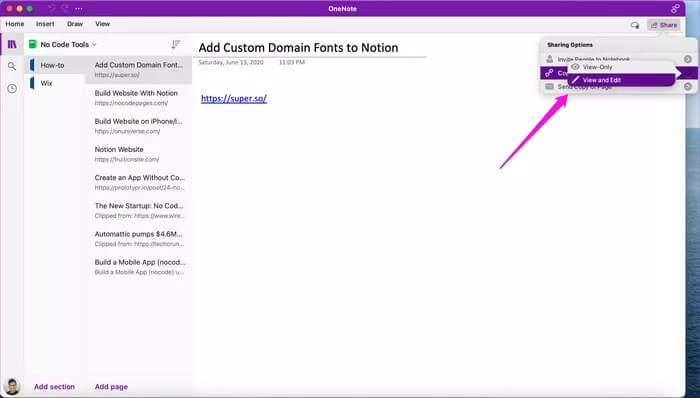This screenshot has height=398, width=700.
Task: Click the Copy Link chain icon
Action: coord(549,73)
